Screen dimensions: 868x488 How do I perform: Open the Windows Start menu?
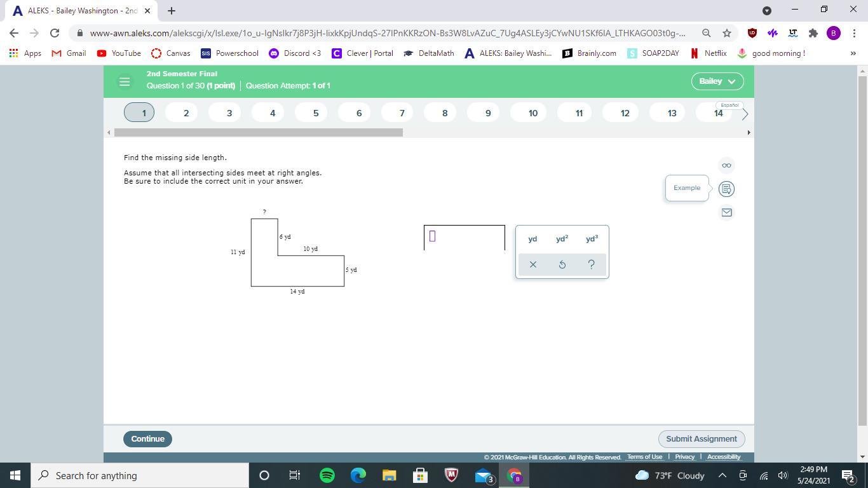[15, 475]
